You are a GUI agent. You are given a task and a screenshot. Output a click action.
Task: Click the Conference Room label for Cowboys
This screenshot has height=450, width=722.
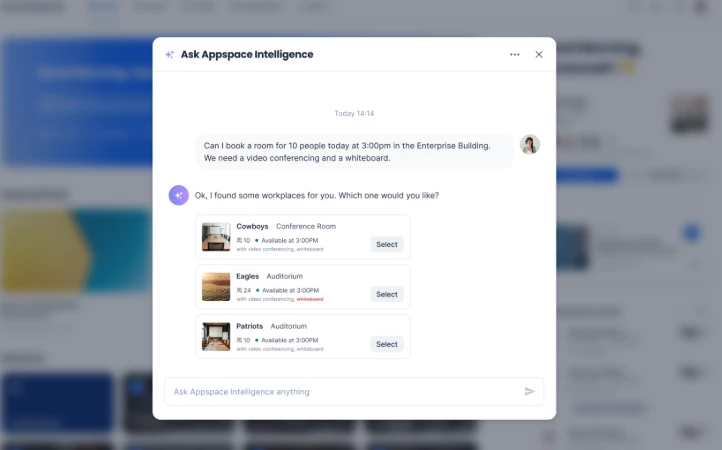tap(306, 226)
